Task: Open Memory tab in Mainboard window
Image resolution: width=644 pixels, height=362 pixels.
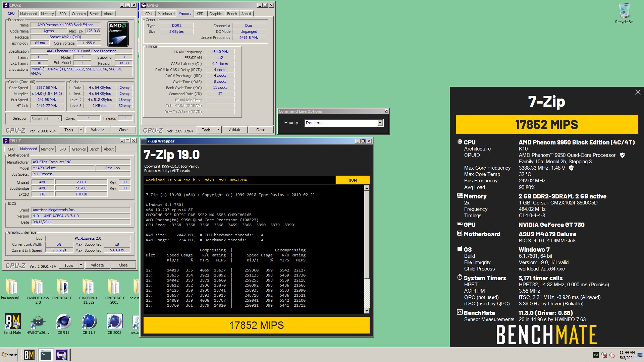Action: pos(47,149)
